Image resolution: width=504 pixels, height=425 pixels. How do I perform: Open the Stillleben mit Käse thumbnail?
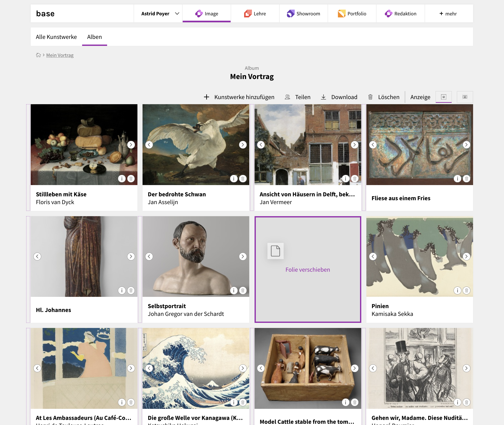pyautogui.click(x=84, y=145)
